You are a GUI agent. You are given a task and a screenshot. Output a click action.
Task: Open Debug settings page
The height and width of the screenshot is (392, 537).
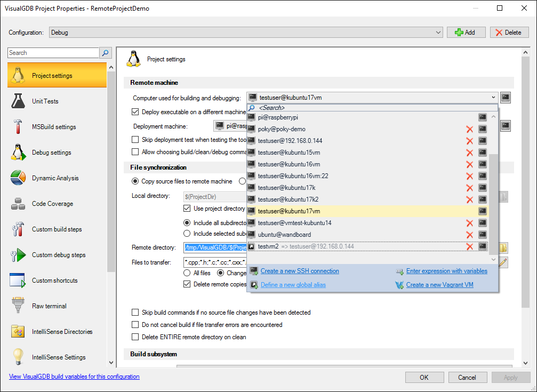coord(57,153)
